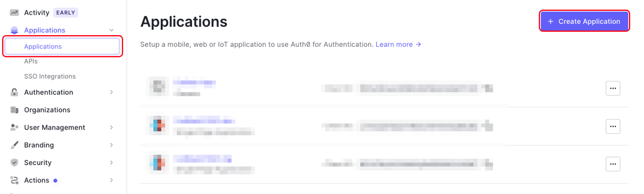Collapse the Applications section chevron
This screenshot has width=644, height=194.
point(111,30)
